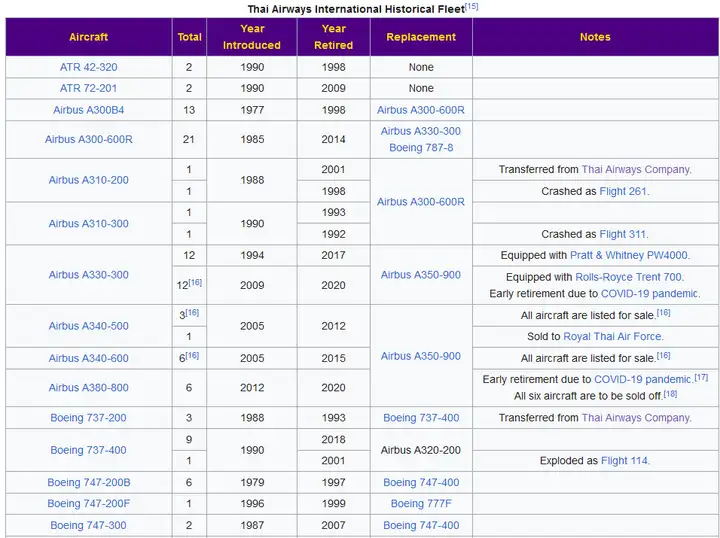Open the Rolls-Royce Trent 700 link
The height and width of the screenshot is (538, 720).
(x=629, y=277)
